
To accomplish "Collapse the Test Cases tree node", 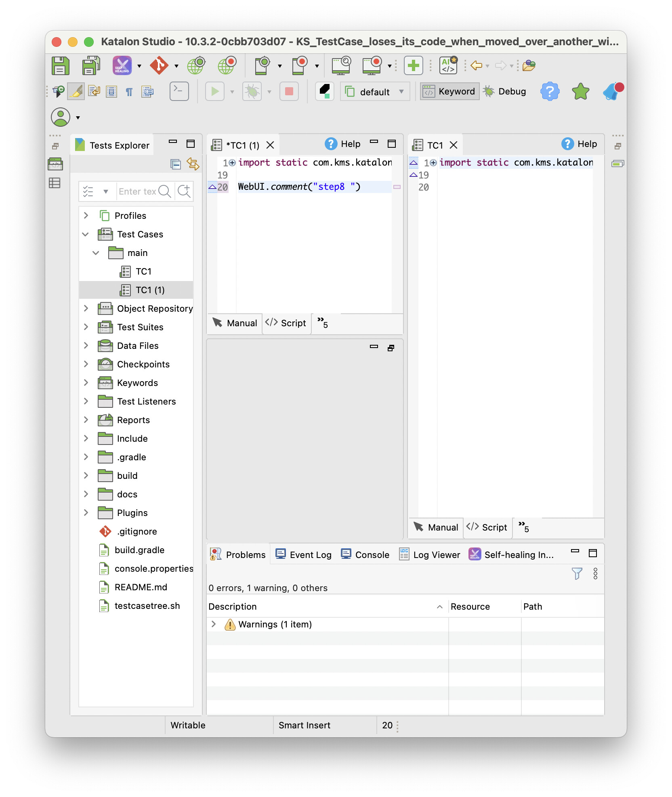I will coord(86,234).
